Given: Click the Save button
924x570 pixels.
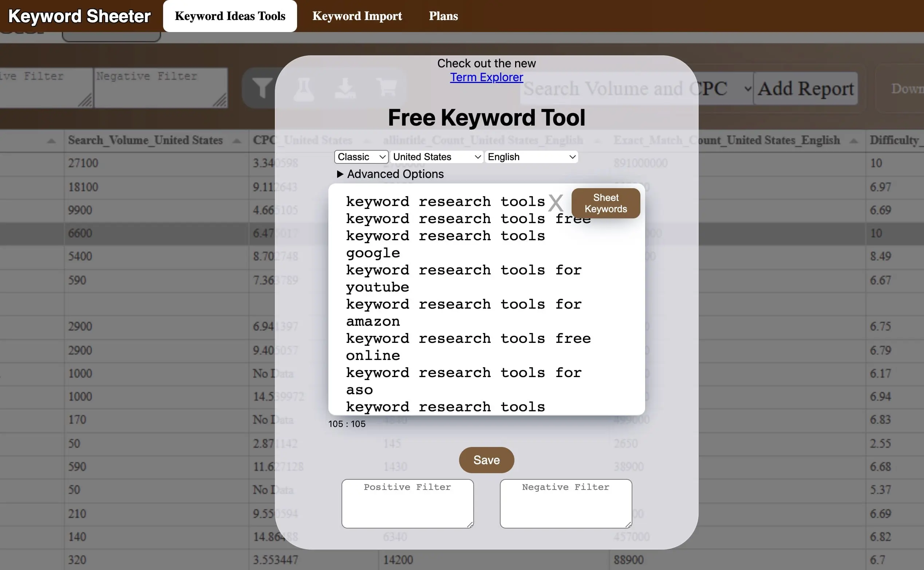Looking at the screenshot, I should 486,460.
